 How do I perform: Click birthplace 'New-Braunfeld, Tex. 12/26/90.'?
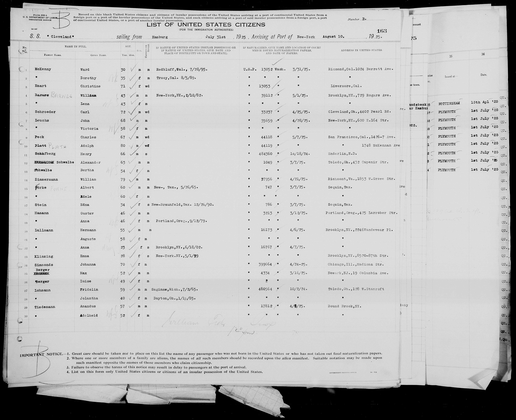pyautogui.click(x=183, y=204)
